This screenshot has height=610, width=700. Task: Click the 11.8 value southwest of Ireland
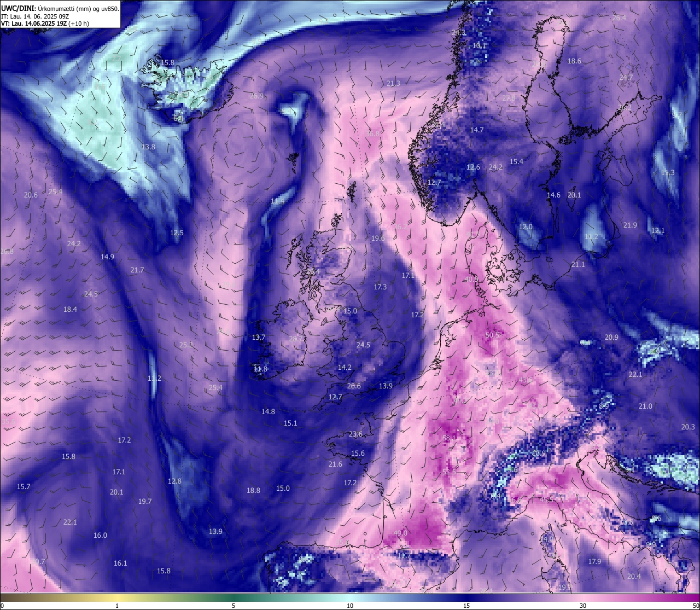(x=261, y=369)
